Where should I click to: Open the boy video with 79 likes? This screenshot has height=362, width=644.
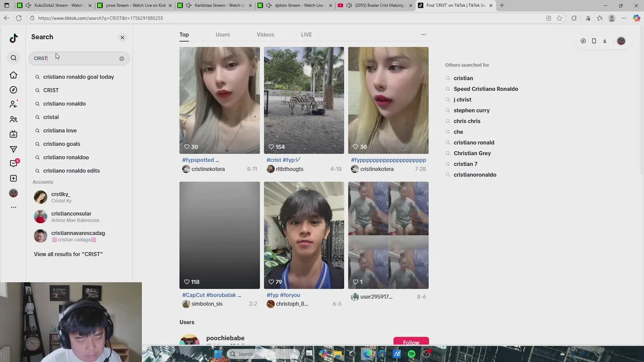point(304,235)
